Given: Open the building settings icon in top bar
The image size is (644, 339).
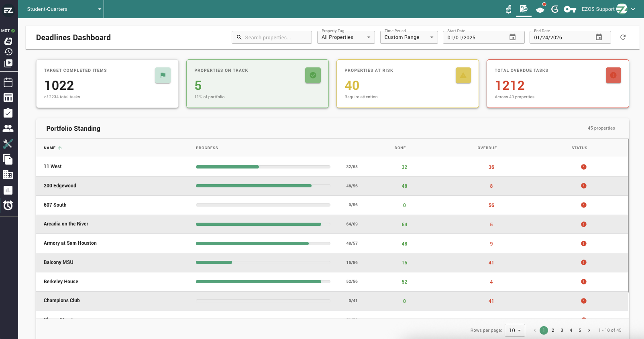Looking at the screenshot, I should 508,9.
